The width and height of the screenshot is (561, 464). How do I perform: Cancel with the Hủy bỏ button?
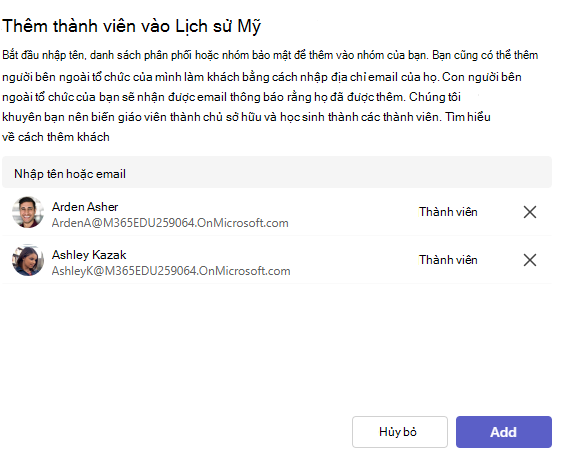[400, 432]
